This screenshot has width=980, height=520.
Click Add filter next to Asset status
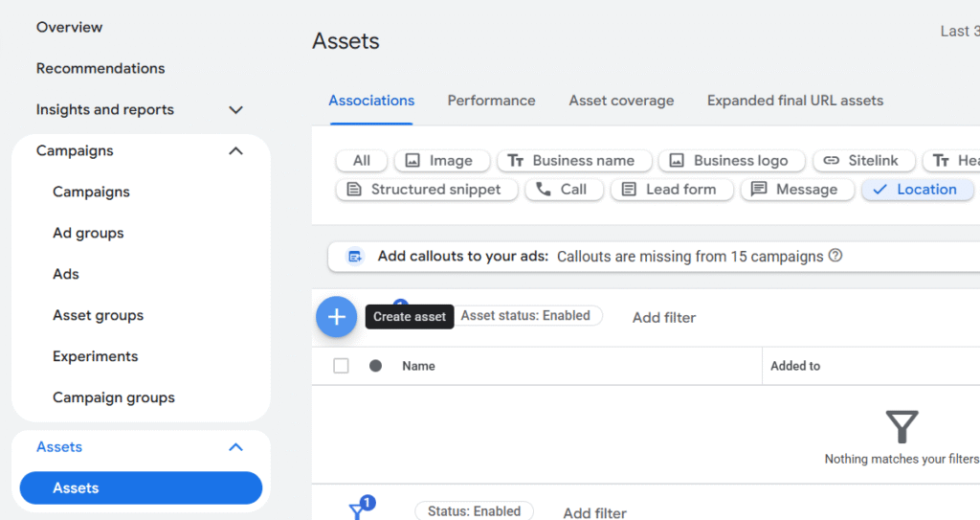click(664, 318)
